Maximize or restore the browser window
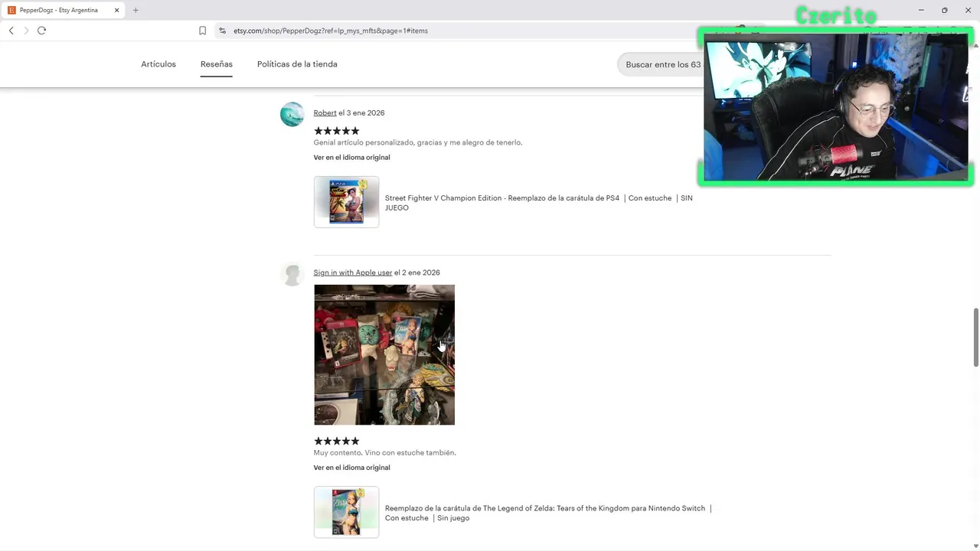The width and height of the screenshot is (980, 551). 945,10
